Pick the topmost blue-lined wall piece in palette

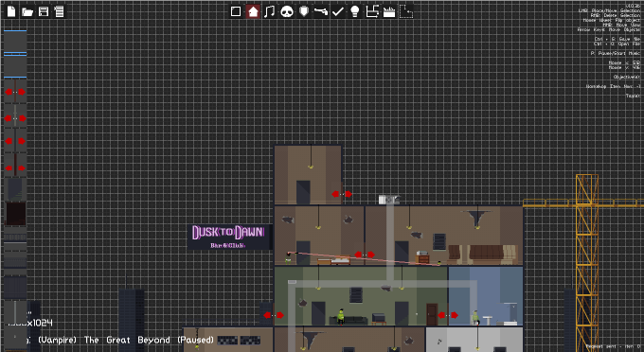[x=15, y=41]
